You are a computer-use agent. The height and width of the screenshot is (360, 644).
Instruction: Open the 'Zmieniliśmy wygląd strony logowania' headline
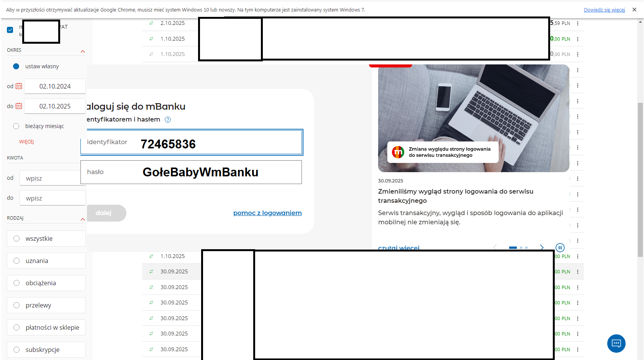point(456,196)
